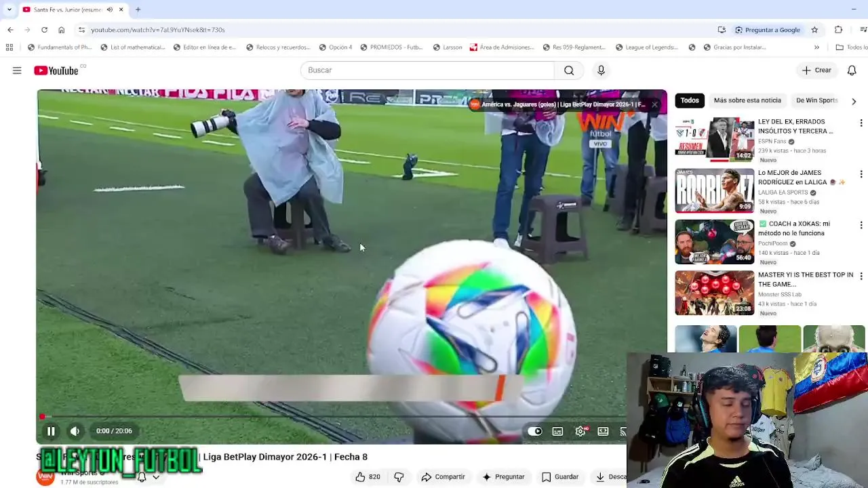The height and width of the screenshot is (488, 868).
Task: Show more filter chips with the arrow
Action: pos(854,101)
